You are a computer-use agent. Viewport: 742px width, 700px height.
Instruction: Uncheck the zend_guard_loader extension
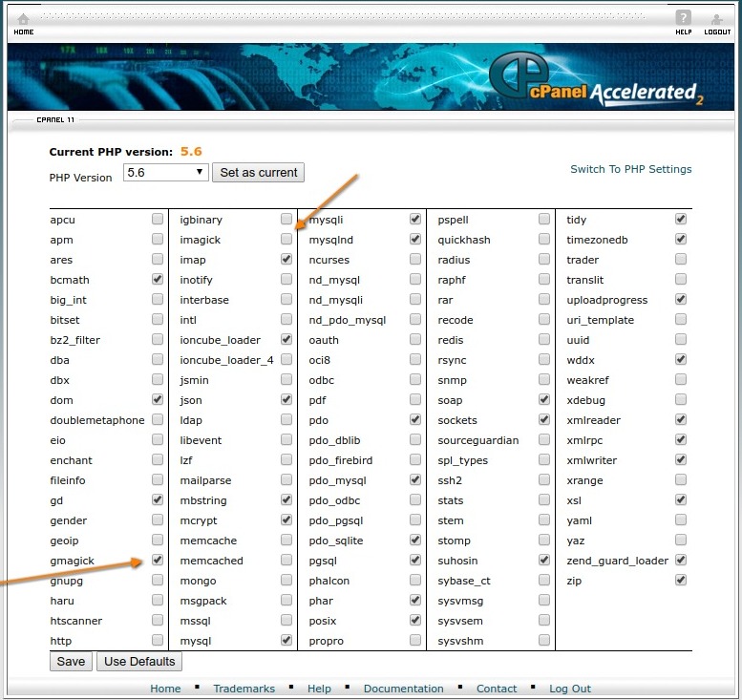[681, 560]
